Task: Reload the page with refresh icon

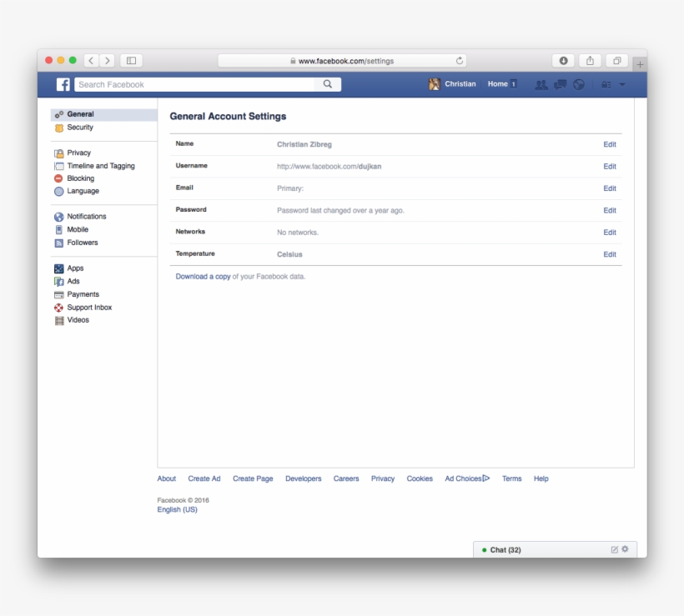Action: pos(460,61)
